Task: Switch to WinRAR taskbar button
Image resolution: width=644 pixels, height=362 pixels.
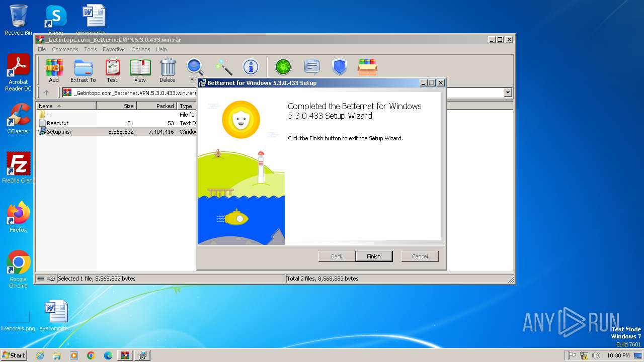Action: [125, 355]
